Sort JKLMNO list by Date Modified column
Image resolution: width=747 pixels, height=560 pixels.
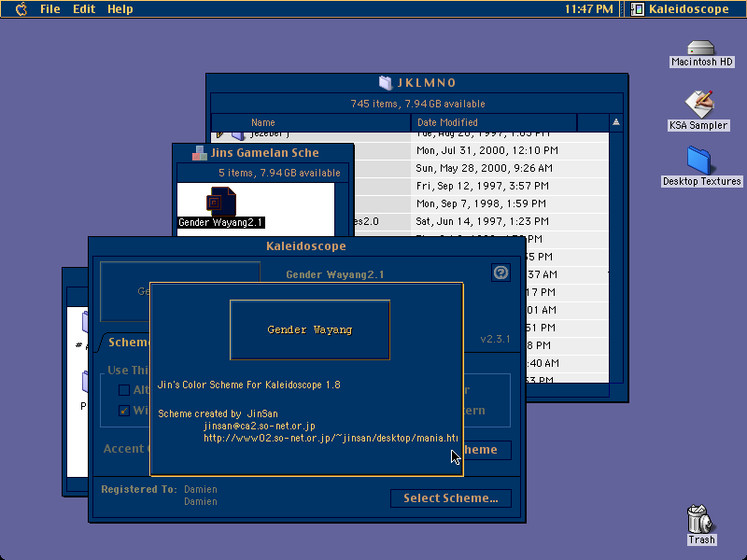(x=494, y=122)
